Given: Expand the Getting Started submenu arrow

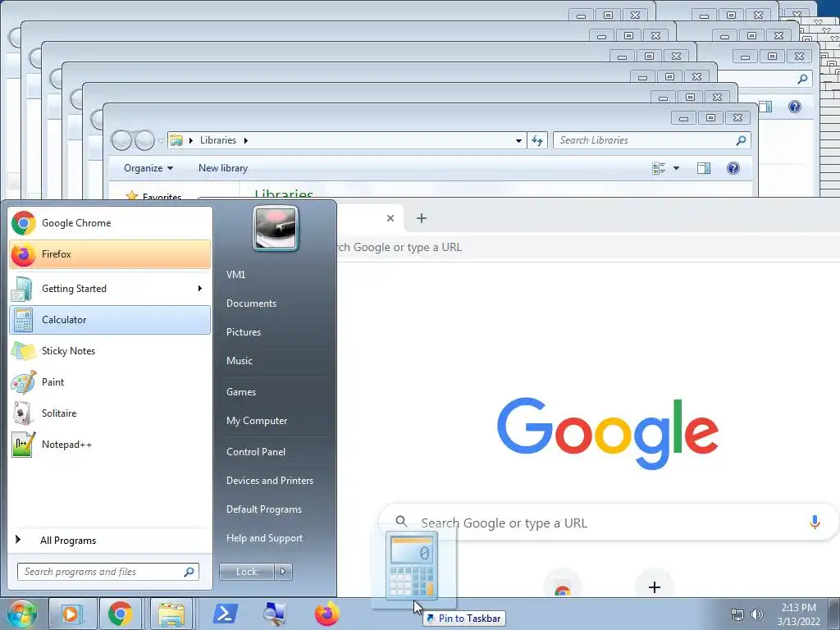Looking at the screenshot, I should point(200,288).
